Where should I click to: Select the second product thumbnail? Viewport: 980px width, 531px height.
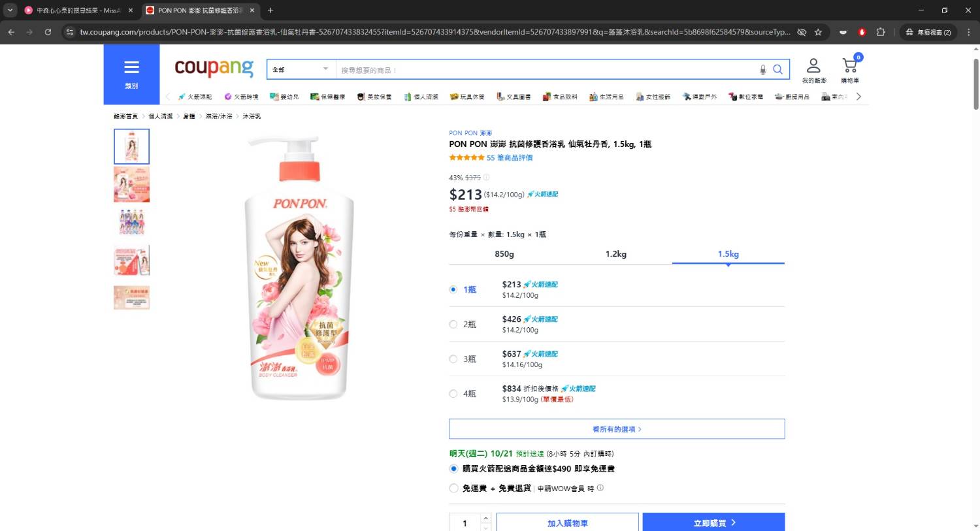(131, 184)
